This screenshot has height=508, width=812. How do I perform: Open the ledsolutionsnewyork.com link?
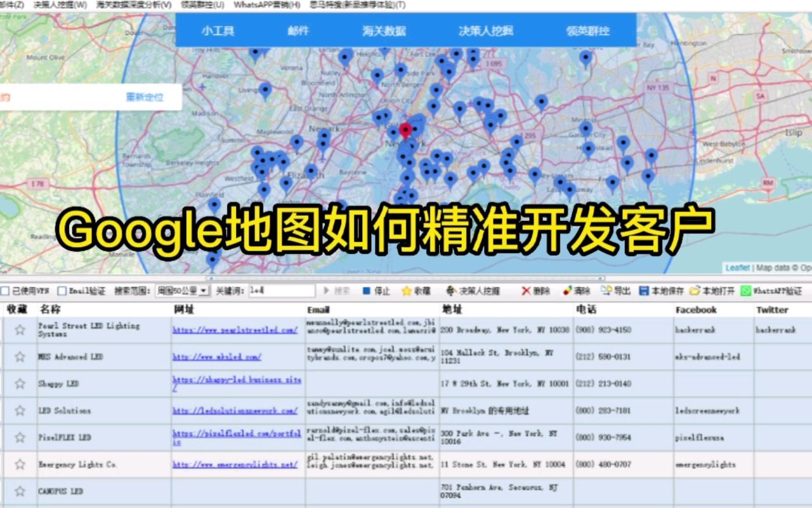(235, 411)
